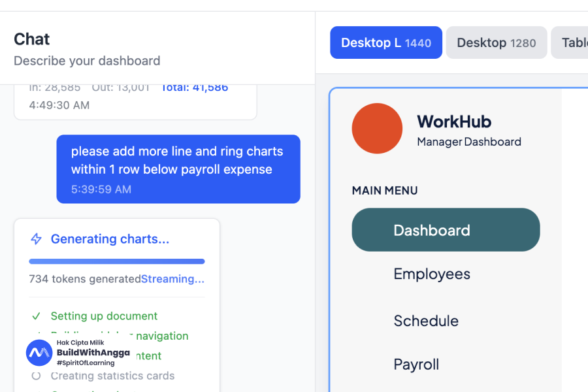Click the generation progress bar
This screenshot has width=588, height=392.
point(117,261)
